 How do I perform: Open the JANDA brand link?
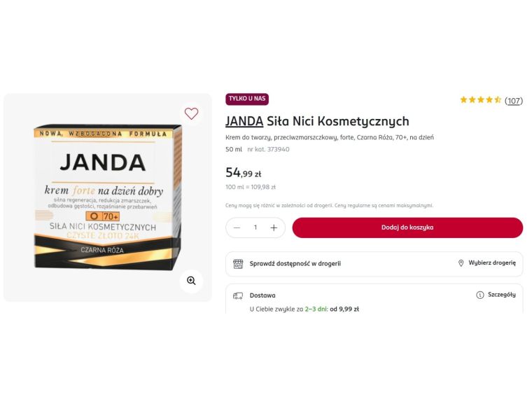244,121
